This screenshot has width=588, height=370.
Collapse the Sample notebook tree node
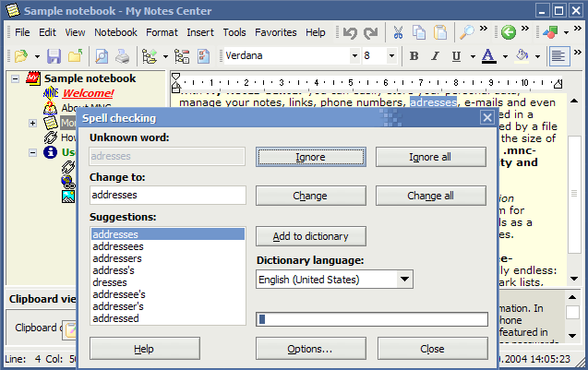pyautogui.click(x=17, y=79)
